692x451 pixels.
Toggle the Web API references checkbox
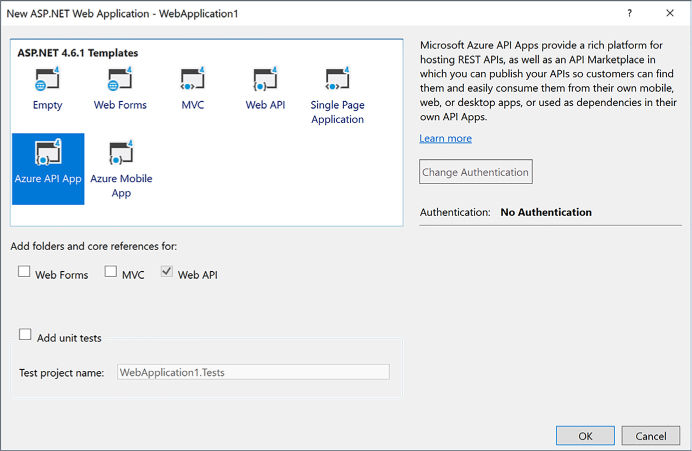pos(166,271)
